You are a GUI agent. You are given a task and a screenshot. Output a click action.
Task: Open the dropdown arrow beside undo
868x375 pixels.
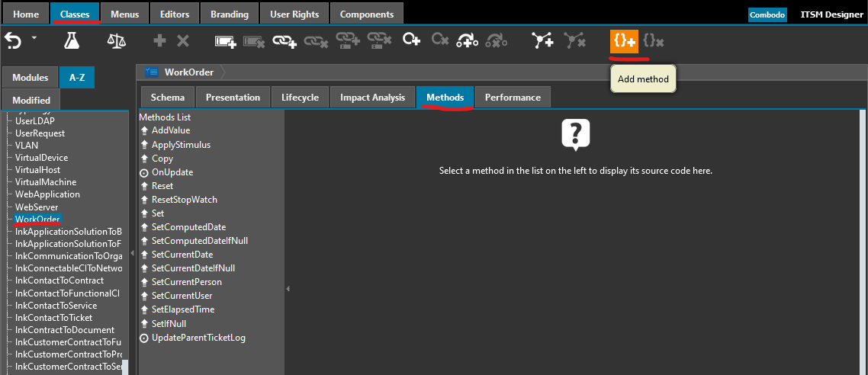tap(34, 38)
